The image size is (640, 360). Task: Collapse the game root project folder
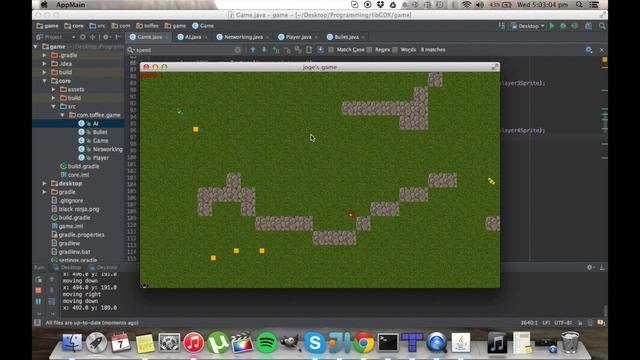pos(36,47)
